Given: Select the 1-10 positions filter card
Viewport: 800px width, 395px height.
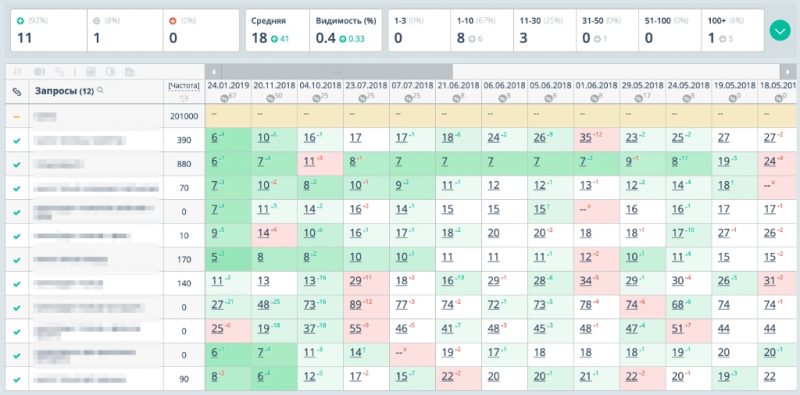Looking at the screenshot, I should click(482, 31).
